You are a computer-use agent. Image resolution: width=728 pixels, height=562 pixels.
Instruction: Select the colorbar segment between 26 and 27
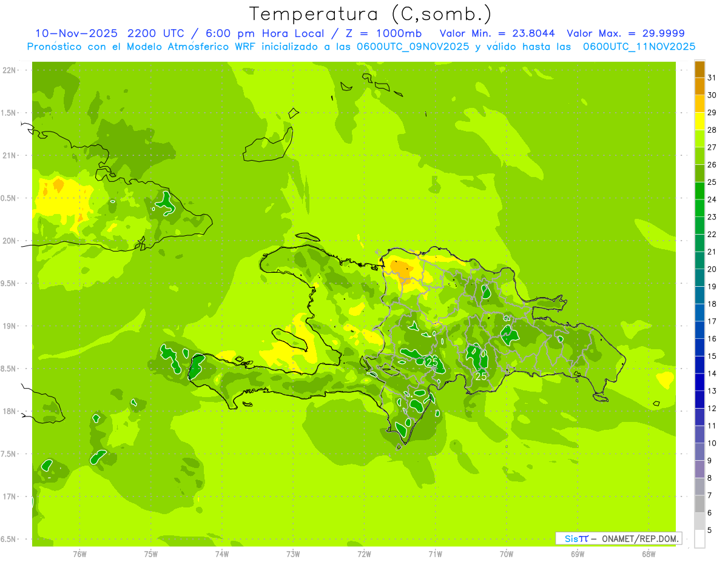[x=699, y=156]
